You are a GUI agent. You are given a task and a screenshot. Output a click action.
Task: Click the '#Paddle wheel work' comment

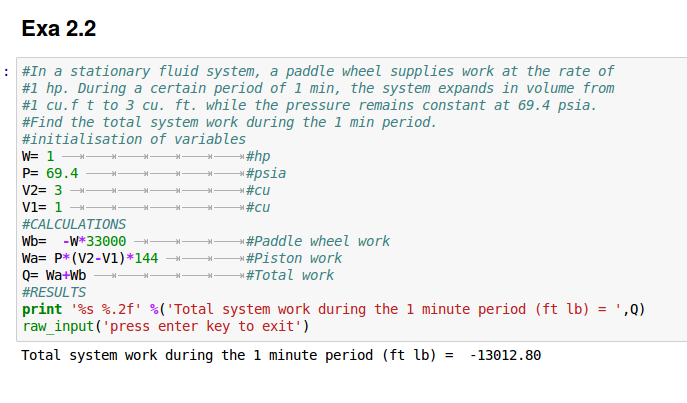pyautogui.click(x=317, y=241)
